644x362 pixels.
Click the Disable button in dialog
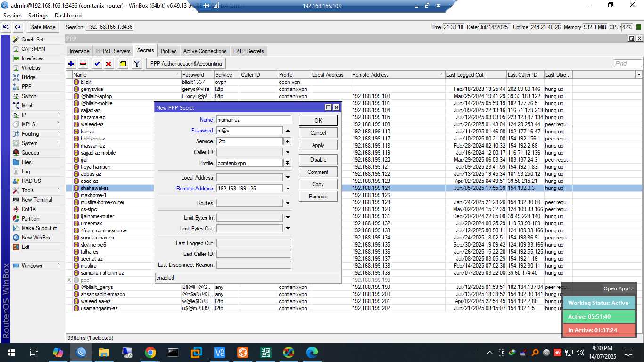[318, 160]
